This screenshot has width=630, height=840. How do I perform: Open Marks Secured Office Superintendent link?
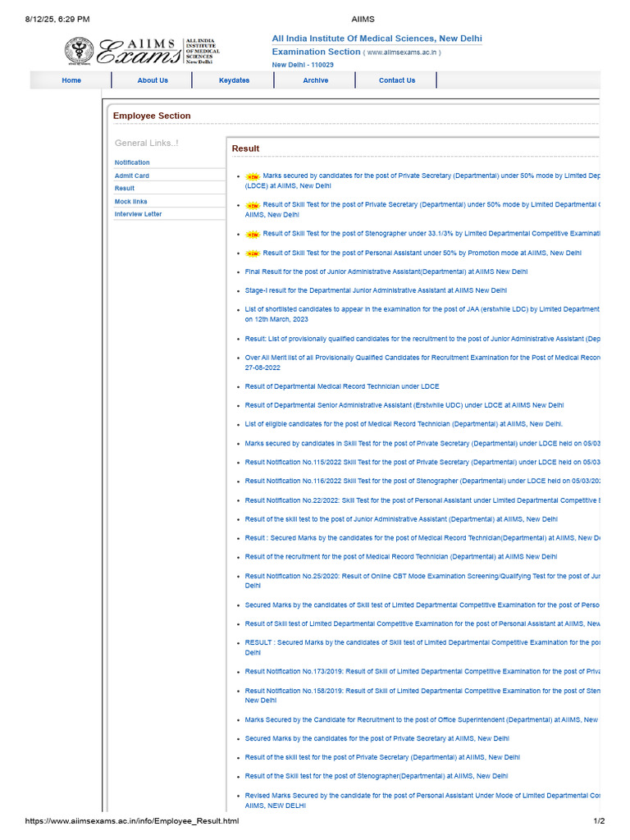pyautogui.click(x=421, y=720)
